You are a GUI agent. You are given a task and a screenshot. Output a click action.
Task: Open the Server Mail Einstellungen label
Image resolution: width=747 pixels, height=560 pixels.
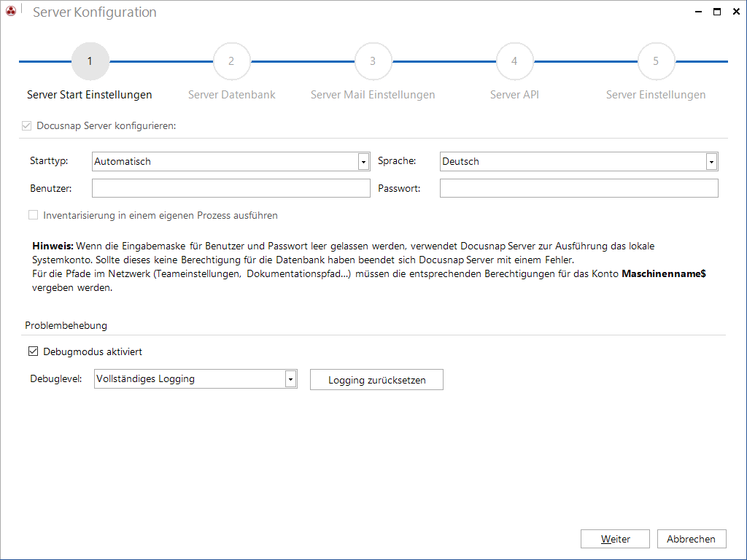(x=373, y=95)
